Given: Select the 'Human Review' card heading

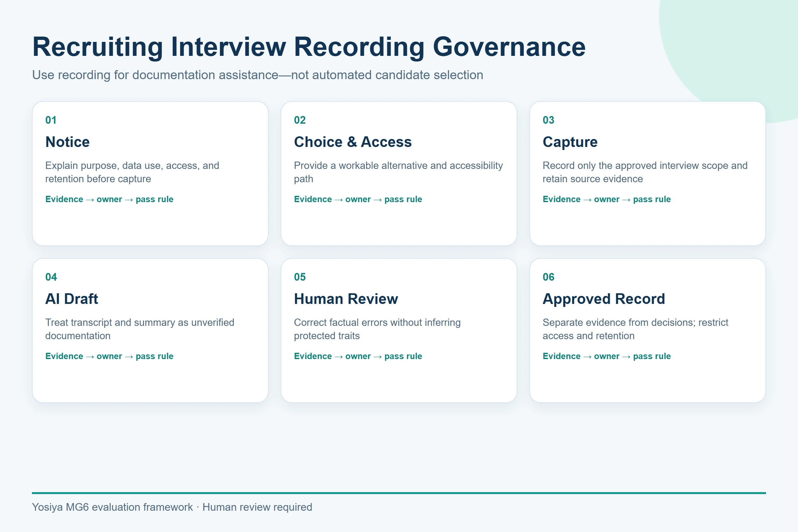Looking at the screenshot, I should [346, 299].
